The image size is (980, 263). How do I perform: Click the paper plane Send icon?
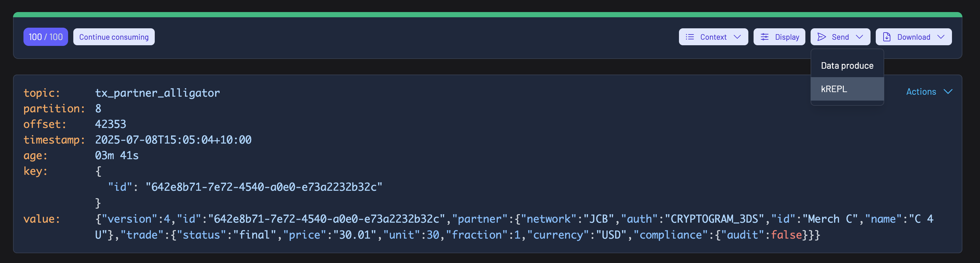822,37
